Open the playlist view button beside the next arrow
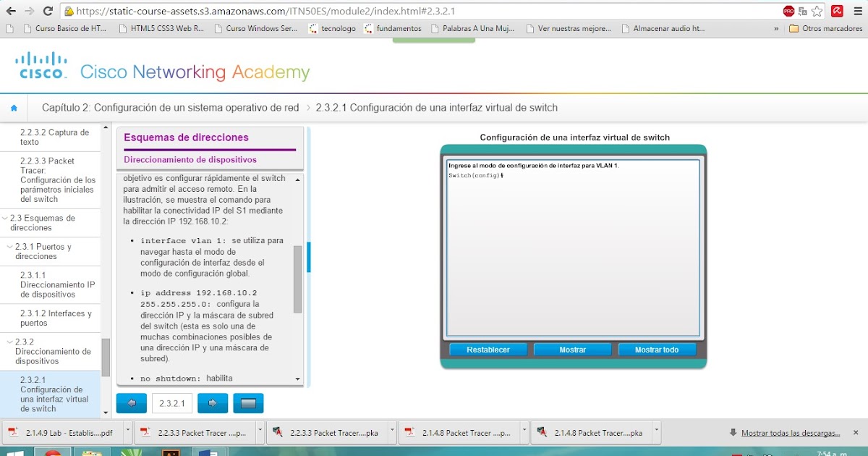Screen dimensions: 868x456 click(x=248, y=402)
